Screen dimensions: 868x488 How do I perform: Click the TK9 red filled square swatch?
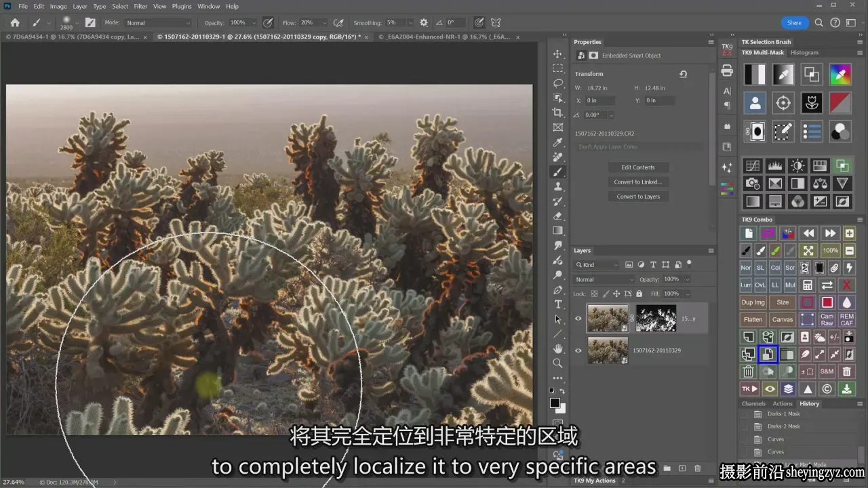click(827, 302)
